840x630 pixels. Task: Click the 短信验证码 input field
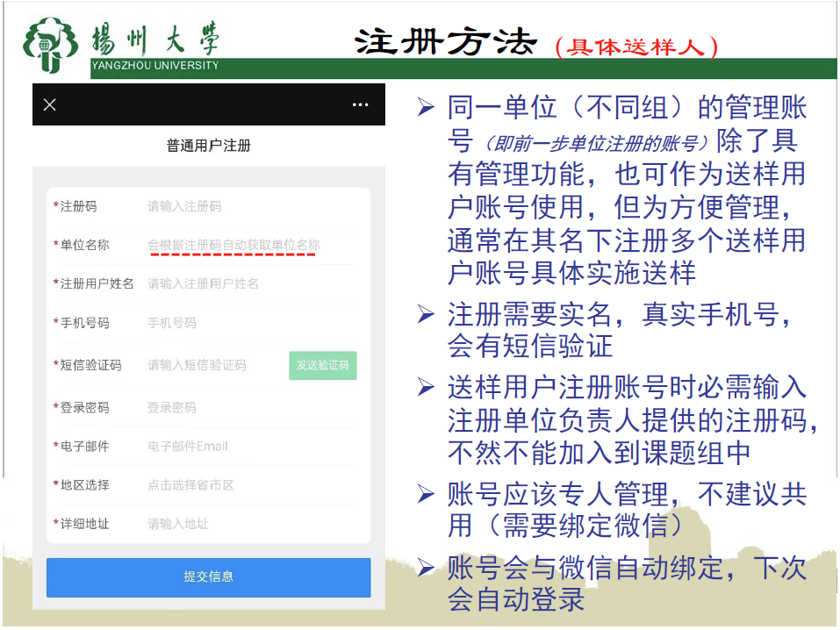[x=211, y=365]
